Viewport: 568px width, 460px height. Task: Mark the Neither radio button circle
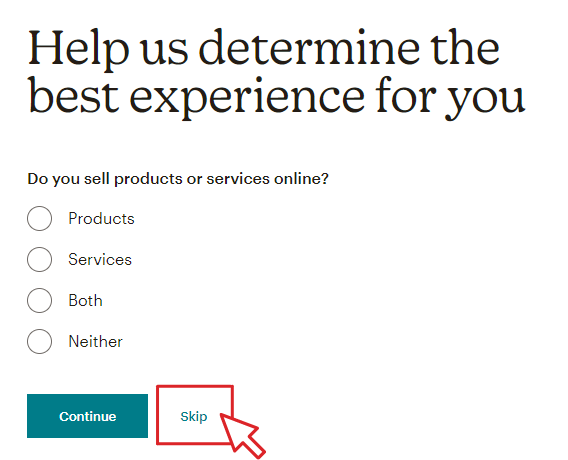click(x=39, y=341)
